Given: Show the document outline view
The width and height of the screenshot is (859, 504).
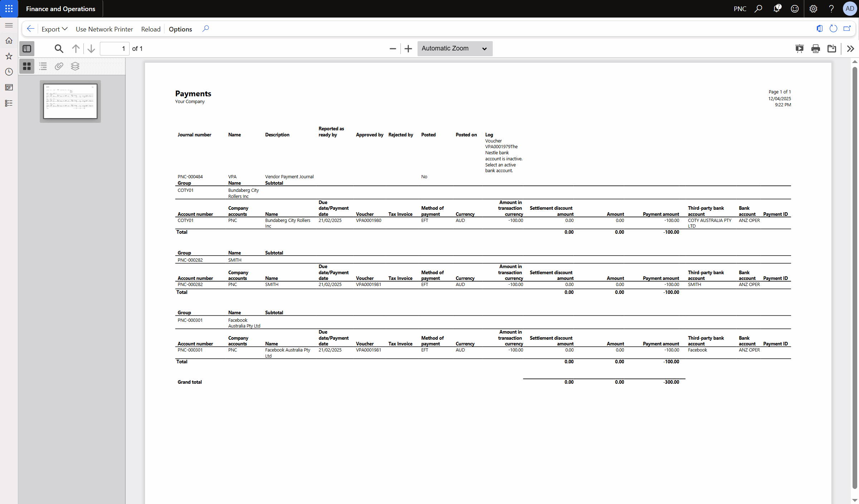Looking at the screenshot, I should [43, 66].
